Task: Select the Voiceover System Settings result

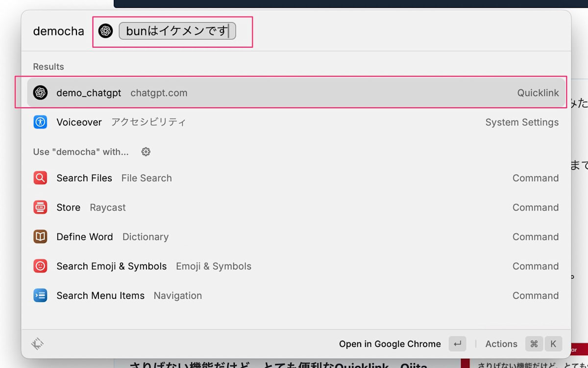Action: tap(296, 122)
